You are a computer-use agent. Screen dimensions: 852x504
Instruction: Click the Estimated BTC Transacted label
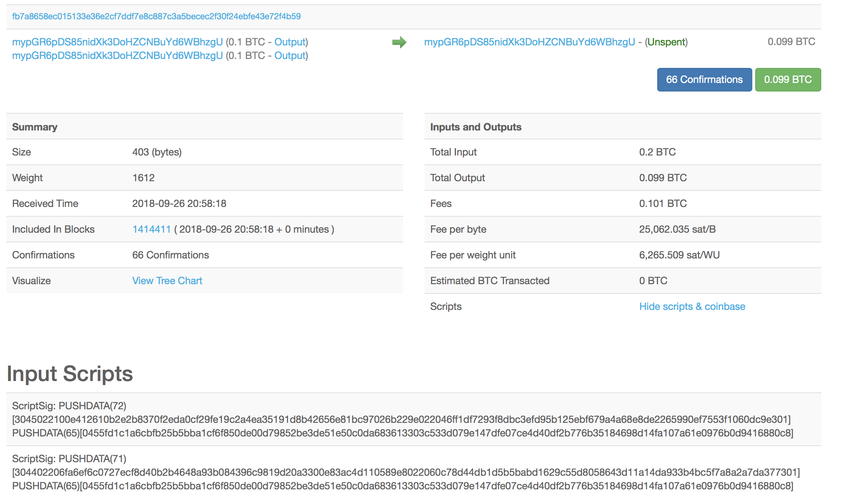coord(490,281)
